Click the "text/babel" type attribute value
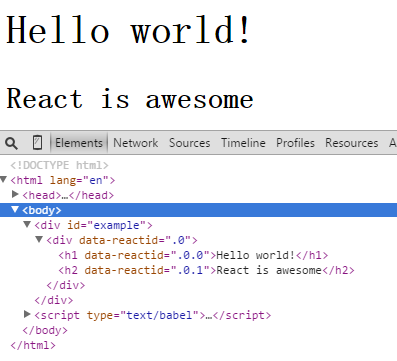The width and height of the screenshot is (397, 361). tap(159, 315)
